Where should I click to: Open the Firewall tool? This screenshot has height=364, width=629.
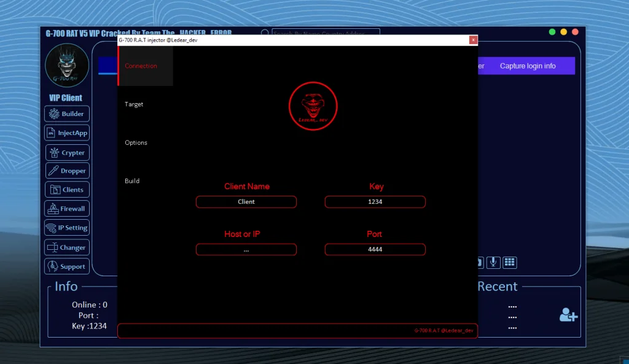click(66, 209)
